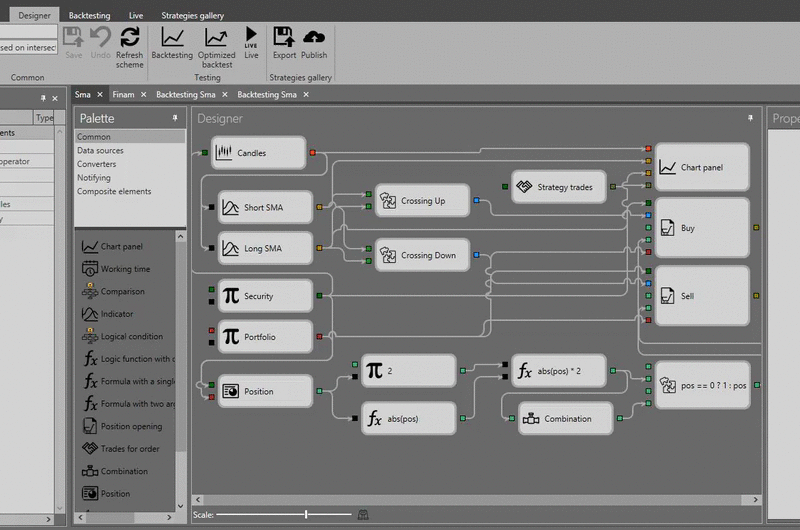Select Chart panel in palette list
The image size is (800, 530).
[121, 247]
